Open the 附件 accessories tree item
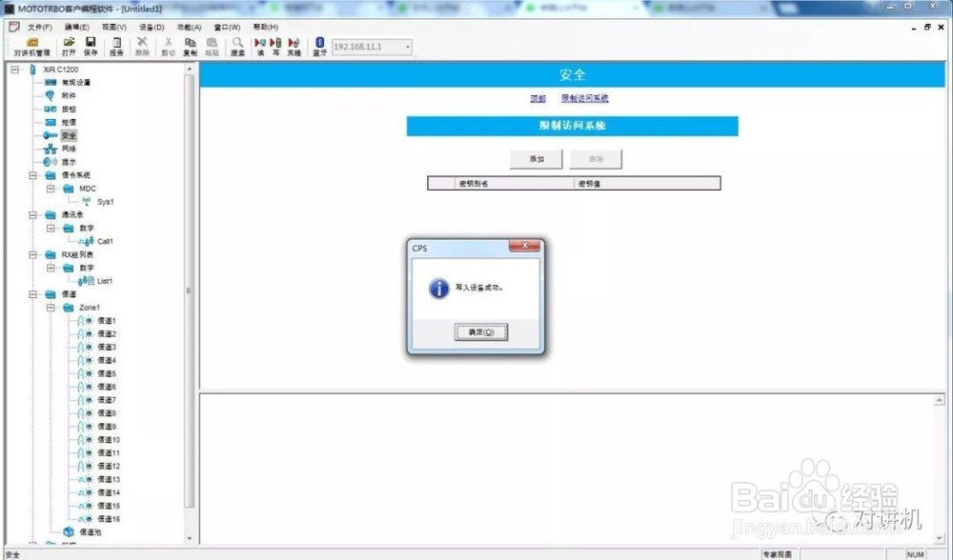The width and height of the screenshot is (953, 560). (69, 96)
